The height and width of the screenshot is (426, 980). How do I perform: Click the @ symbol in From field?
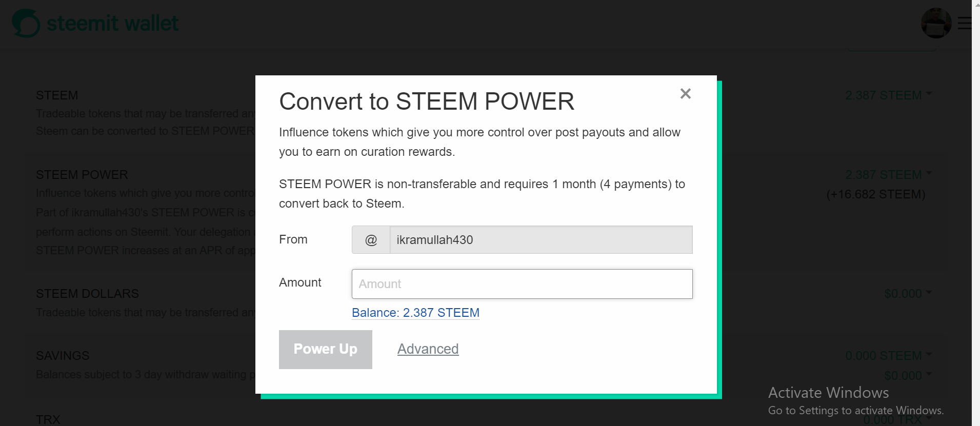point(371,240)
